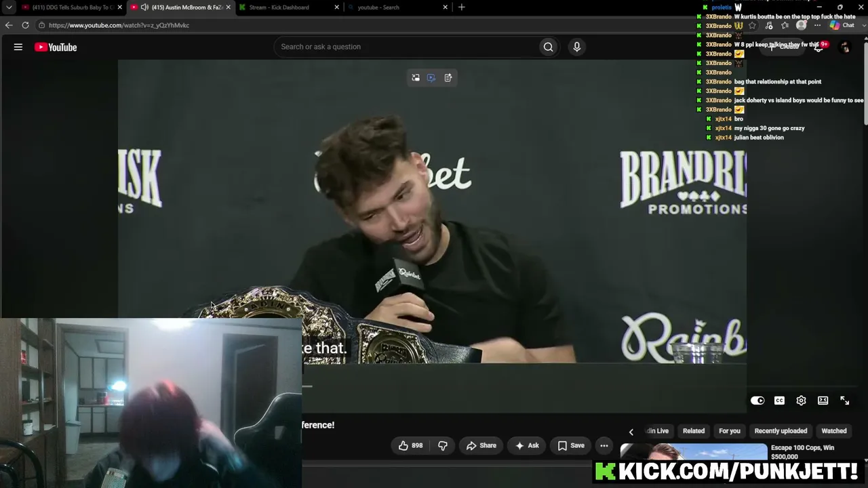This screenshot has width=868, height=488.
Task: Dislike the video
Action: [443, 445]
